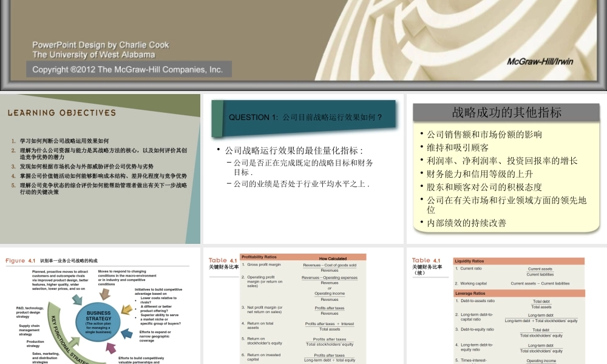Click the bullet "内部绩效的持续改善"
607x364 pixels.
(x=466, y=223)
